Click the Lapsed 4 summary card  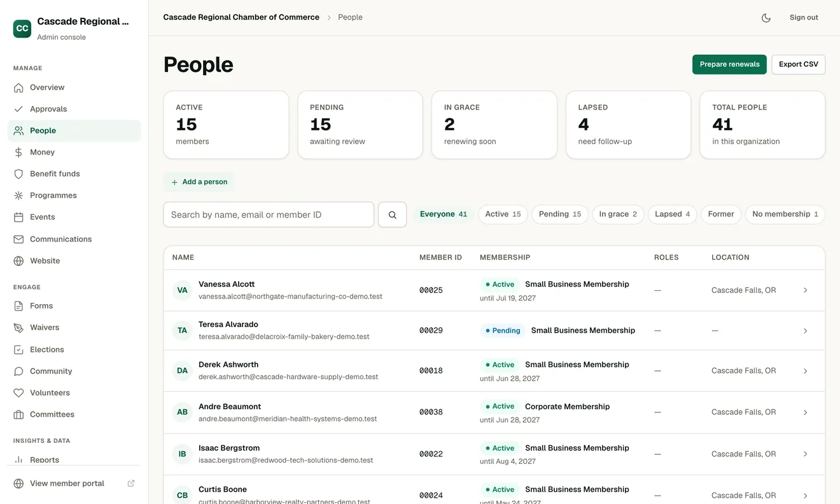coord(628,125)
